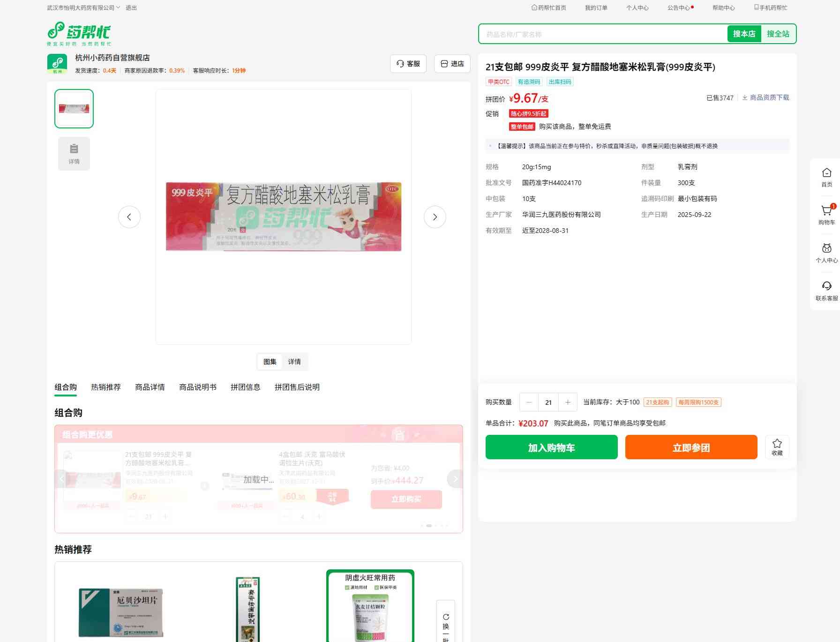840x642 pixels.
Task: Decrease purchase quantity with minus button
Action: click(x=529, y=402)
